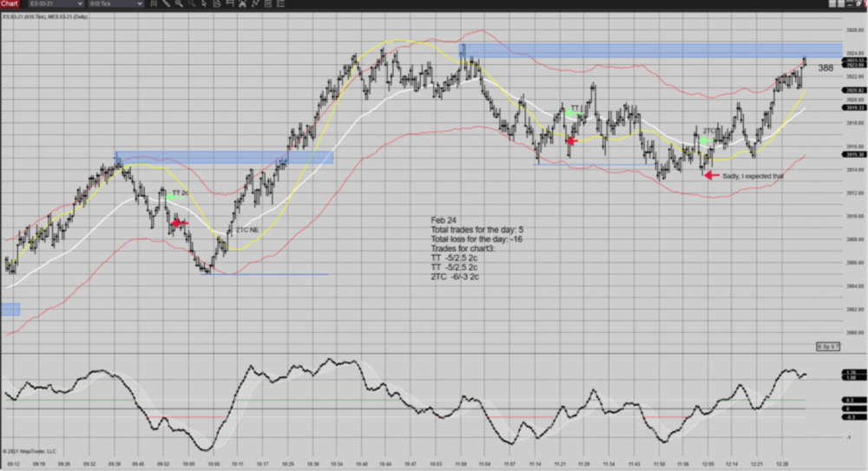Click the green TT 2c entry arrow marker

[172, 198]
